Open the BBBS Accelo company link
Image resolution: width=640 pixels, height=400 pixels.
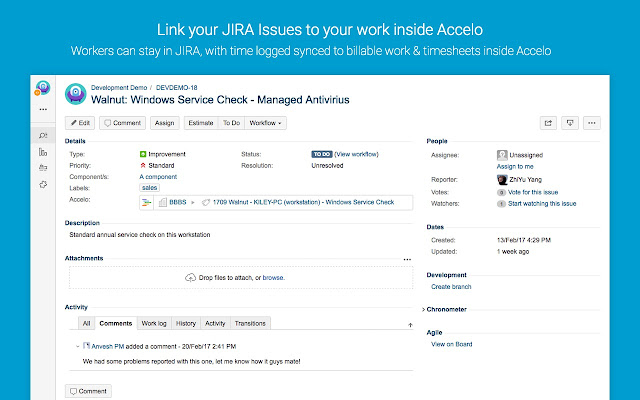[178, 202]
